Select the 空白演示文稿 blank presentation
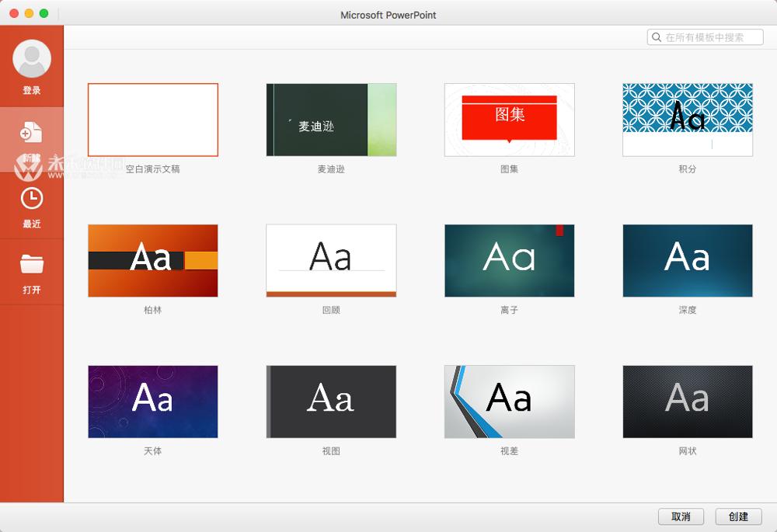This screenshot has height=532, width=777. tap(152, 119)
